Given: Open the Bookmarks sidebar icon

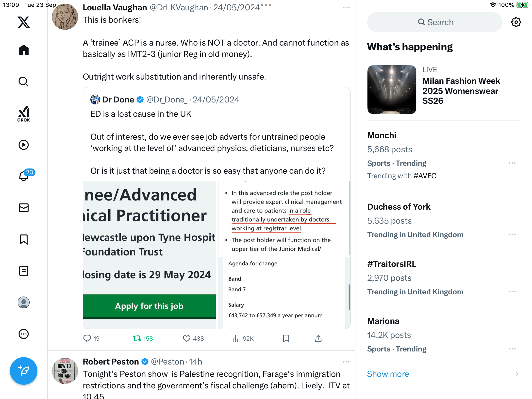Looking at the screenshot, I should 24,239.
